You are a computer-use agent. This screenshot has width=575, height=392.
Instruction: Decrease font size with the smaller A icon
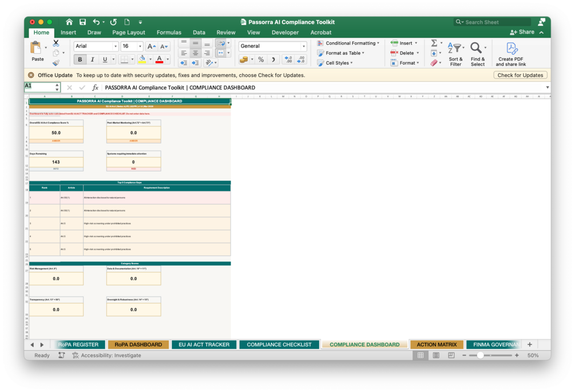coord(164,46)
